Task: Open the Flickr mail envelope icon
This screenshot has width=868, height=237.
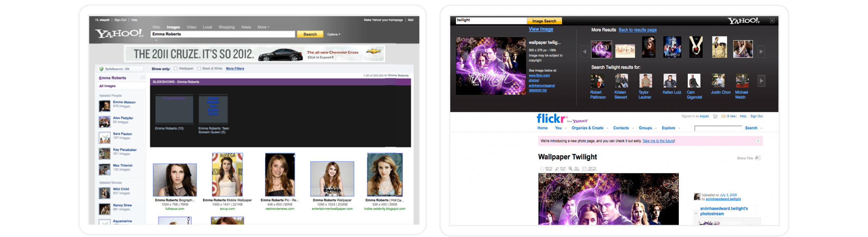Action: pos(723,116)
